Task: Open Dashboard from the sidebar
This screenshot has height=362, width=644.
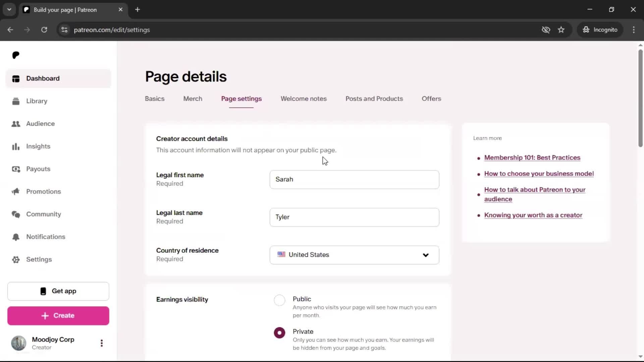Action: [58, 78]
